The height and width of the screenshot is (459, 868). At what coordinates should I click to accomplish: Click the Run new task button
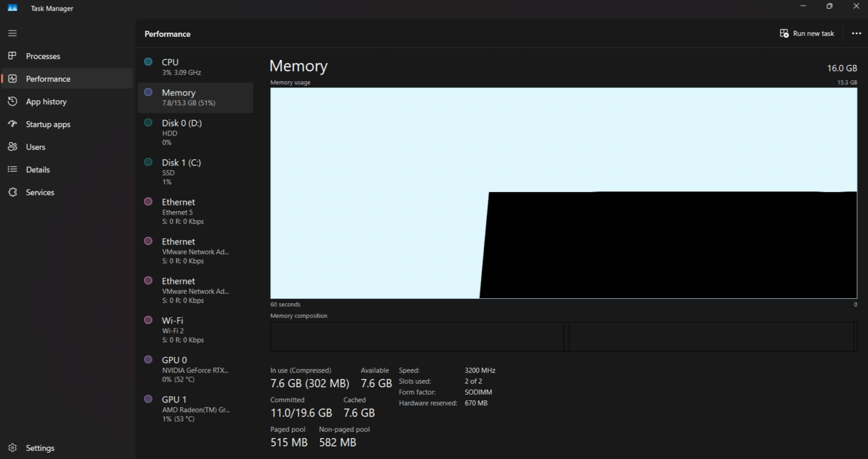[x=807, y=33]
